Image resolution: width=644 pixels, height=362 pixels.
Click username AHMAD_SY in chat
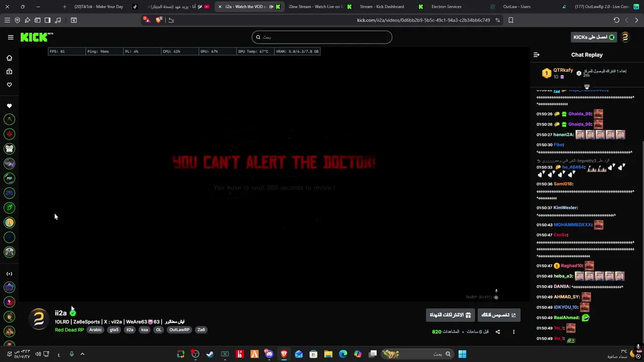tap(567, 297)
